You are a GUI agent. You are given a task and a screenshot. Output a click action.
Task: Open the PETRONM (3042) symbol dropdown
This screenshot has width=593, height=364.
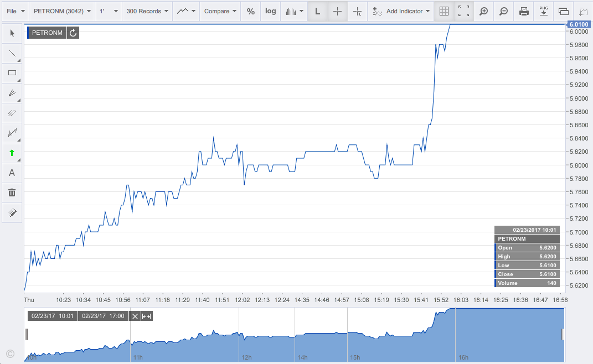[x=62, y=11]
